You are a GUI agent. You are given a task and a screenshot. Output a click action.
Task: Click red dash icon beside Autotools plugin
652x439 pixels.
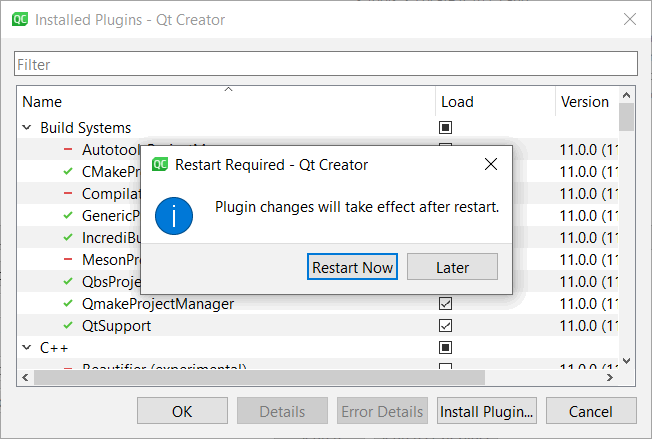67,150
